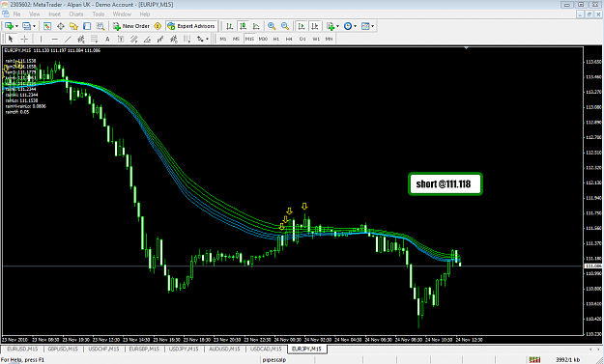Open the Help menu

click(x=145, y=14)
